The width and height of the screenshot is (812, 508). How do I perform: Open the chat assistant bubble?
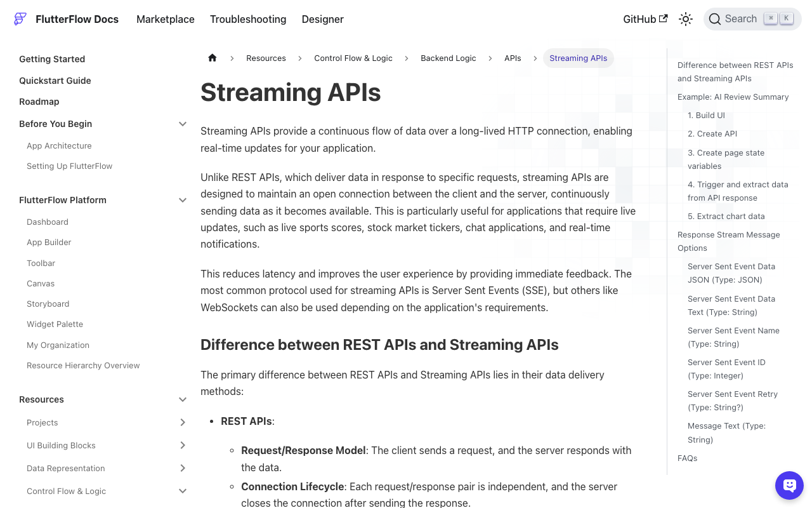pos(789,486)
